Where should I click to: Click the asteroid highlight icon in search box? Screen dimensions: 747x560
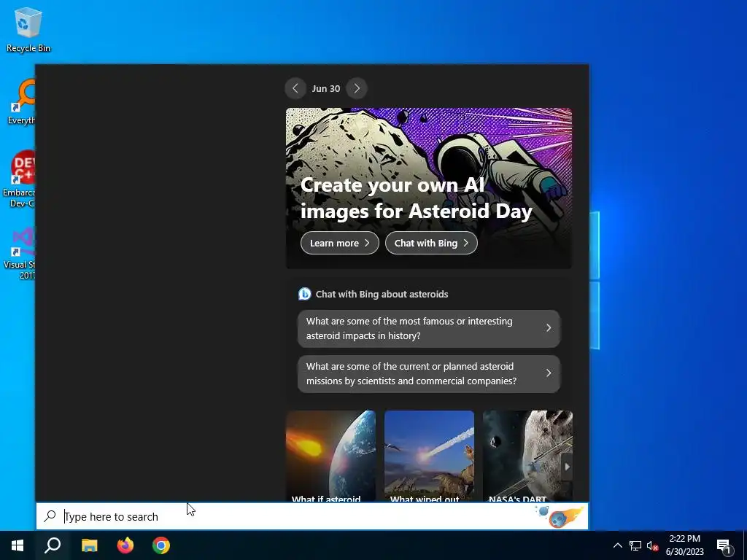(560, 516)
